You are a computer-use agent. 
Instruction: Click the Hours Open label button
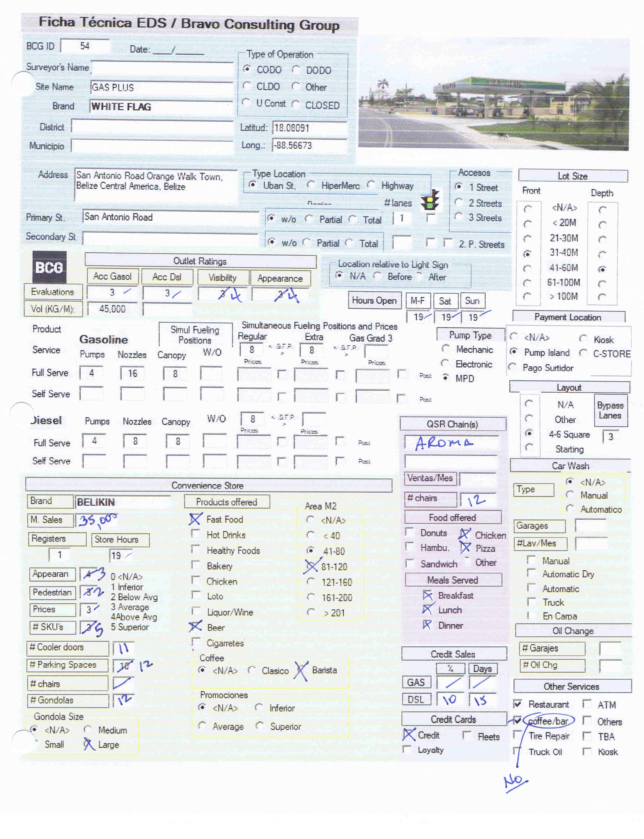point(374,300)
